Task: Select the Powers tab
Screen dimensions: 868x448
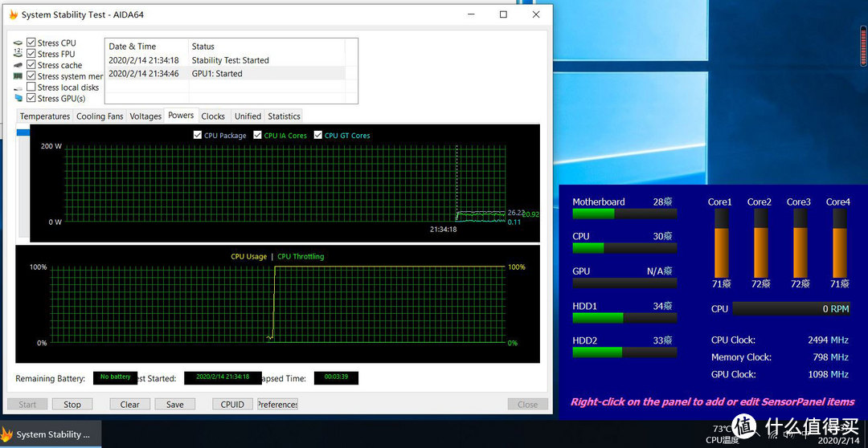Action: coord(181,115)
